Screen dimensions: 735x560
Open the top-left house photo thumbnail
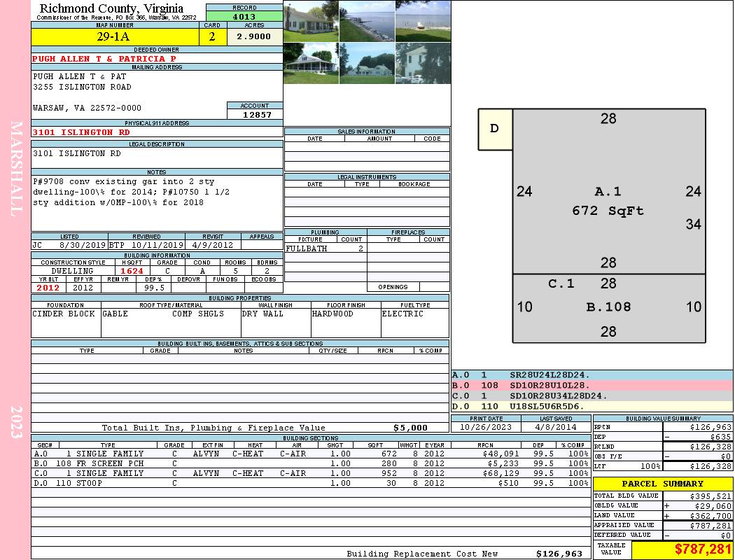(311, 21)
